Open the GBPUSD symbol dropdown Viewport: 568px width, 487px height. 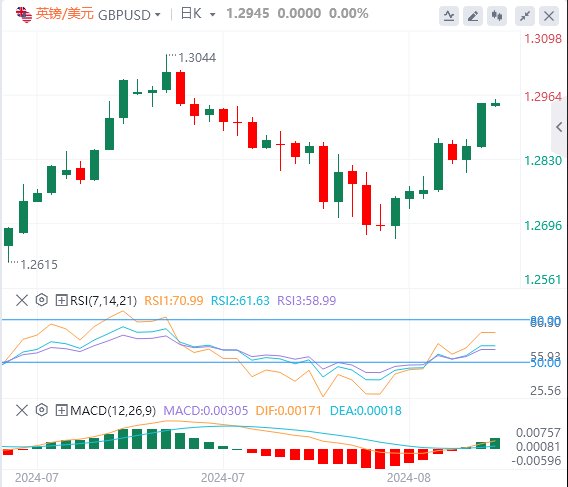coord(129,15)
